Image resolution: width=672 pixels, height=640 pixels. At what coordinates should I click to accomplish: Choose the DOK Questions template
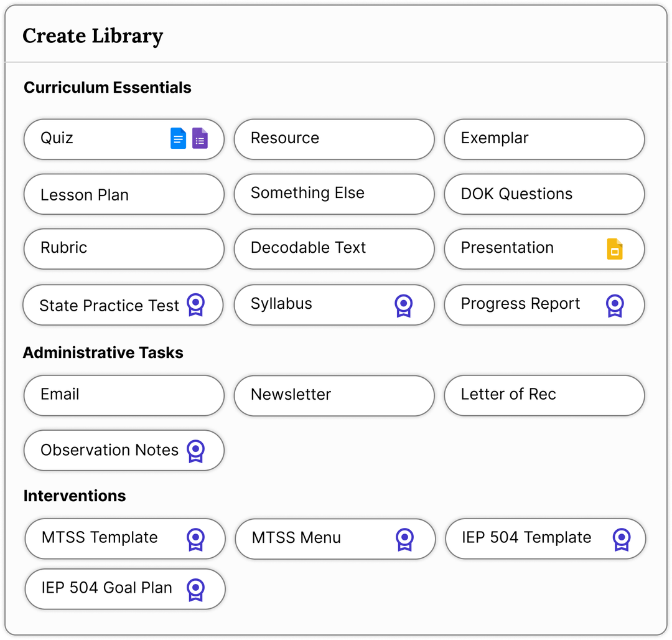point(544,194)
